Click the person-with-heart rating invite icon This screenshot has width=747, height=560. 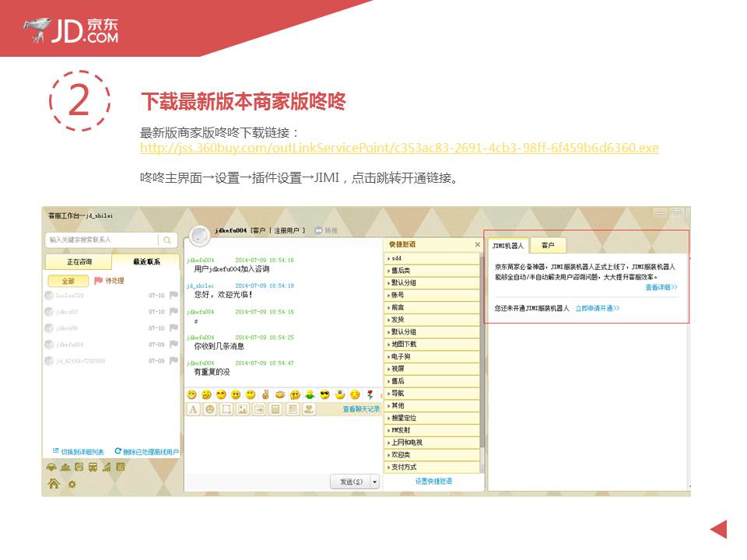[x=309, y=409]
